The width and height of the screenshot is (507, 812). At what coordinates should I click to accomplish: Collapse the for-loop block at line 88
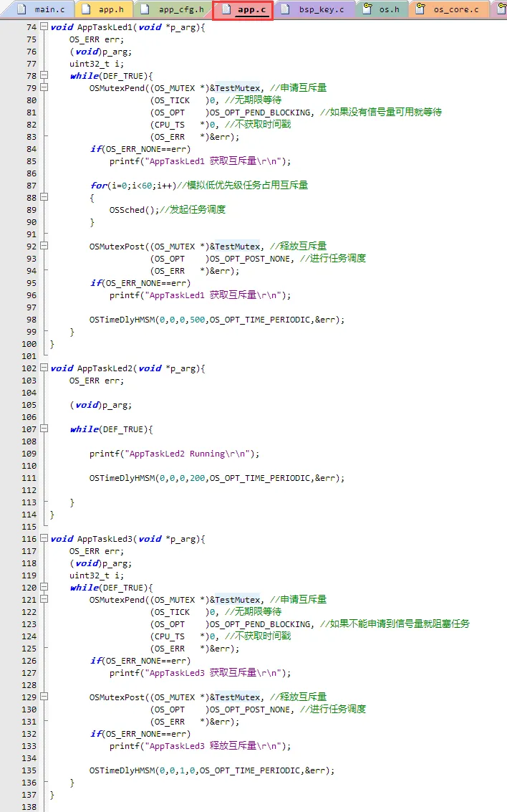(x=44, y=198)
